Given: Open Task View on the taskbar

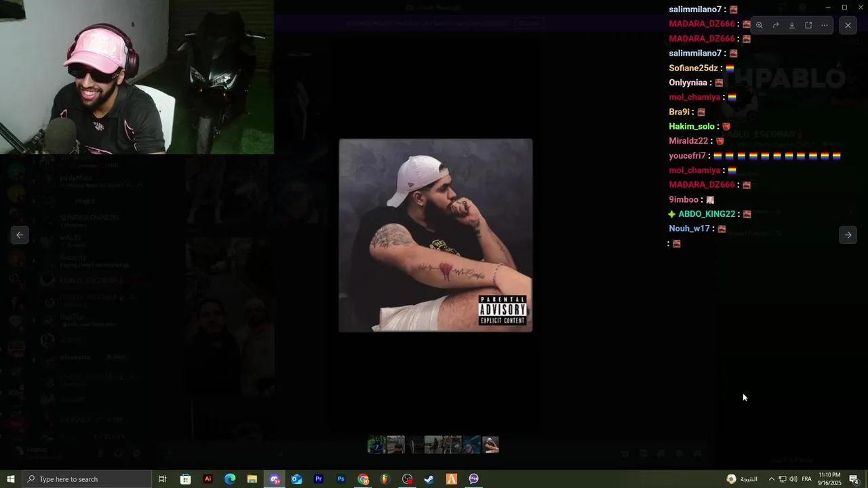Looking at the screenshot, I should tap(163, 479).
